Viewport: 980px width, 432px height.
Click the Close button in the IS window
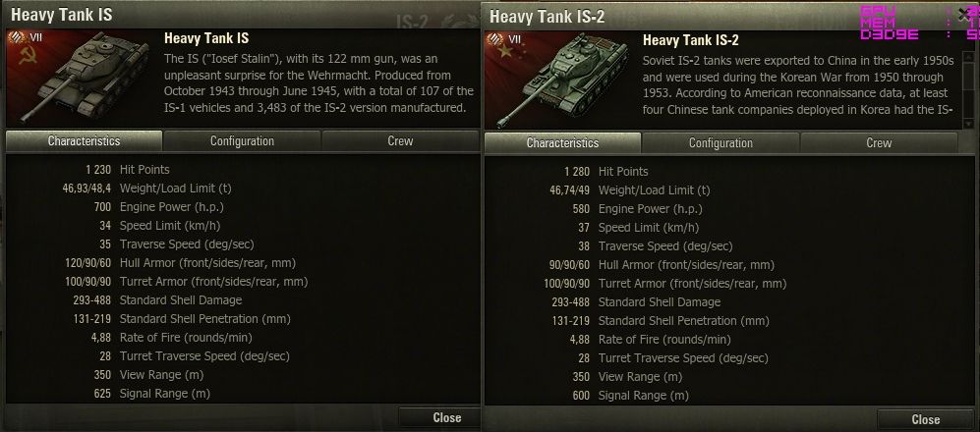point(440,417)
